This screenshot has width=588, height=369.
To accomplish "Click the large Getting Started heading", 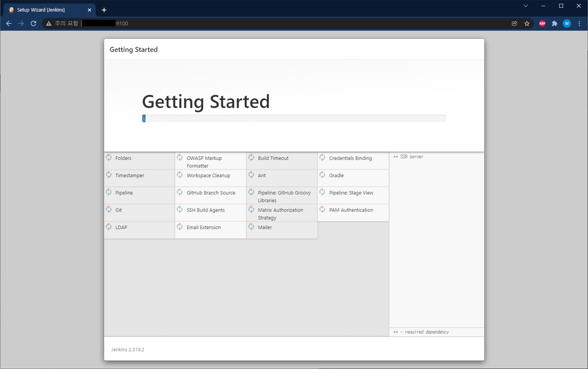I will (206, 102).
